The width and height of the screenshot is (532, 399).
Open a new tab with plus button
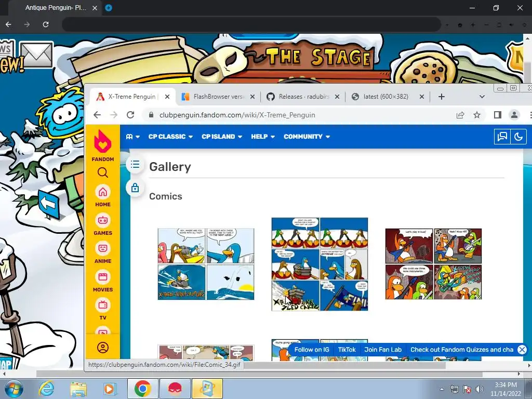441,97
